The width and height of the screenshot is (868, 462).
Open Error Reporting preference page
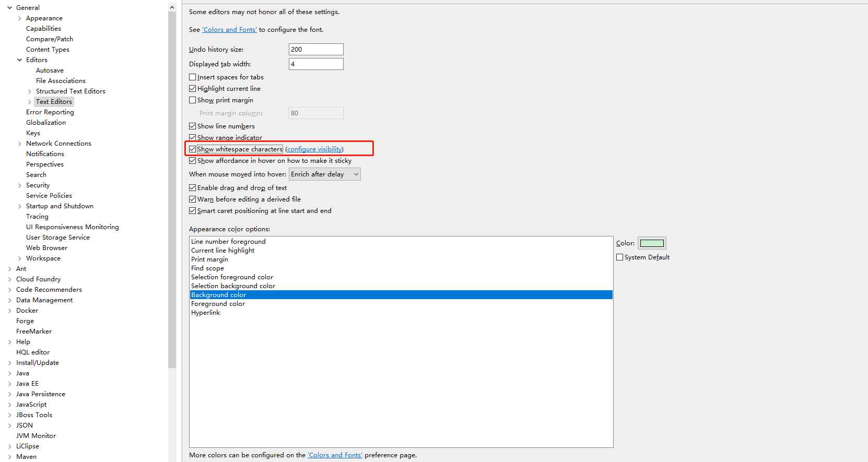(50, 112)
